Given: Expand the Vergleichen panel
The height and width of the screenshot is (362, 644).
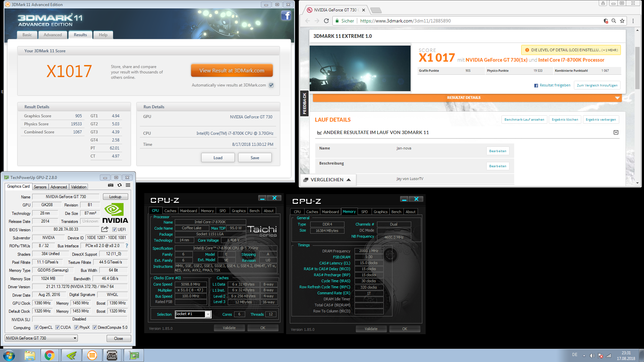Looking at the screenshot, I should [x=327, y=180].
